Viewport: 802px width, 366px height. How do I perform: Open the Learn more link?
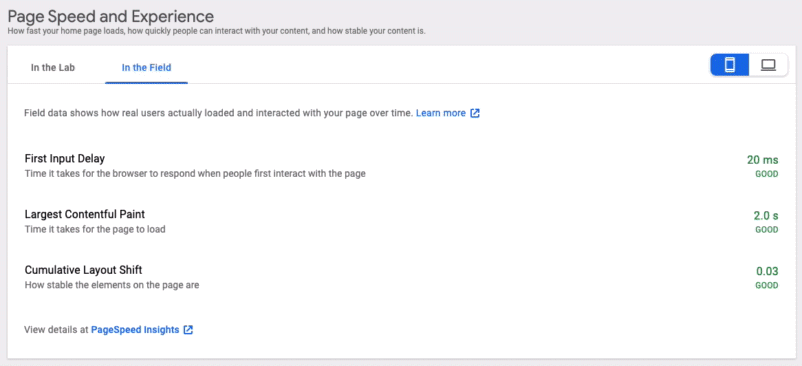point(441,113)
